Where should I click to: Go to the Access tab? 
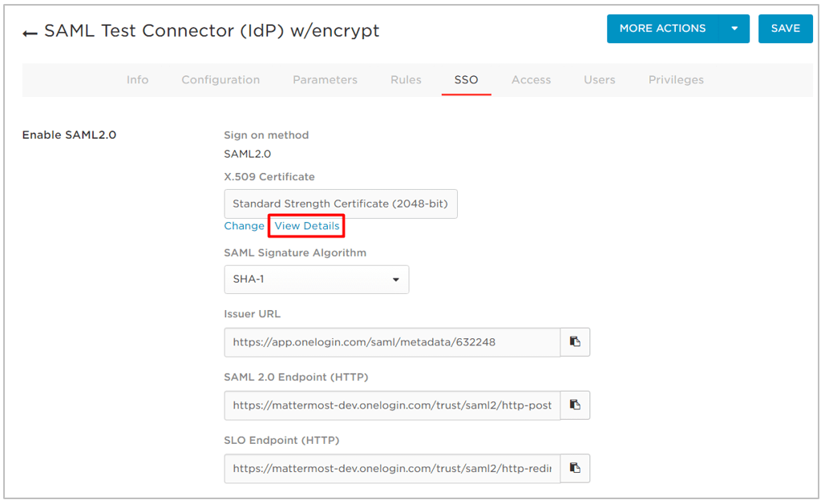[531, 79]
